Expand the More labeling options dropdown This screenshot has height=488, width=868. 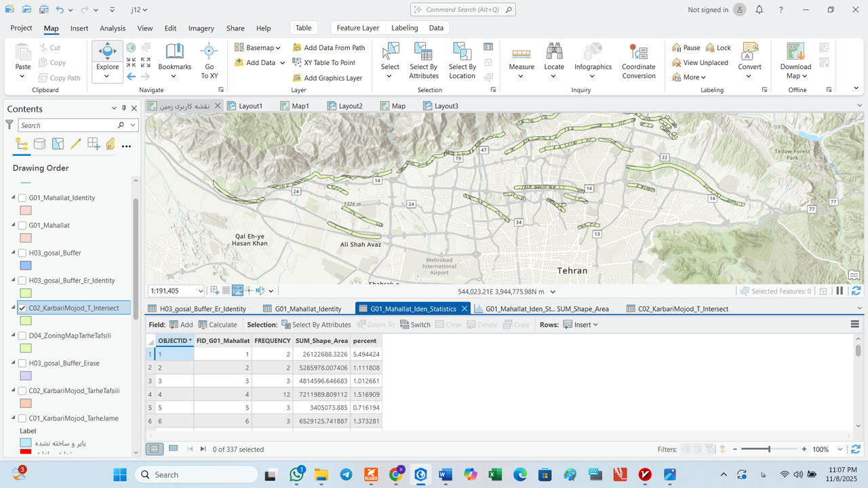pos(689,77)
